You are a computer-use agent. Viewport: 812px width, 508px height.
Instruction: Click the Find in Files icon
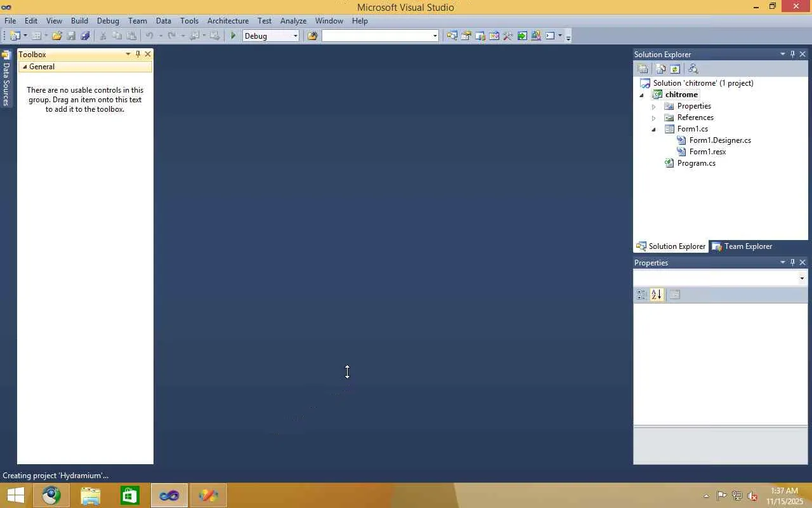click(312, 36)
